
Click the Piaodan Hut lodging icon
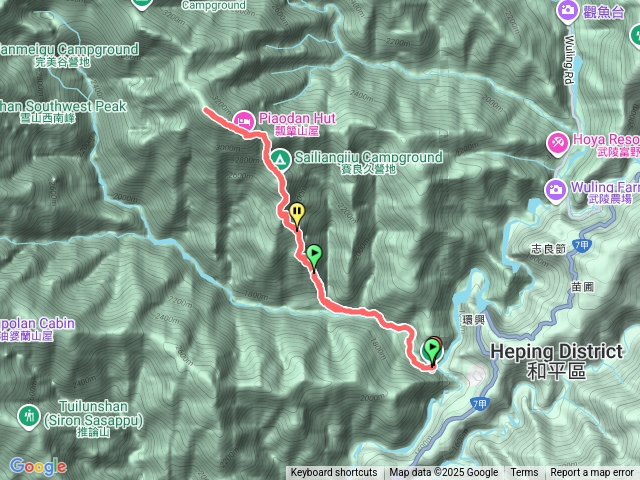coord(244,121)
